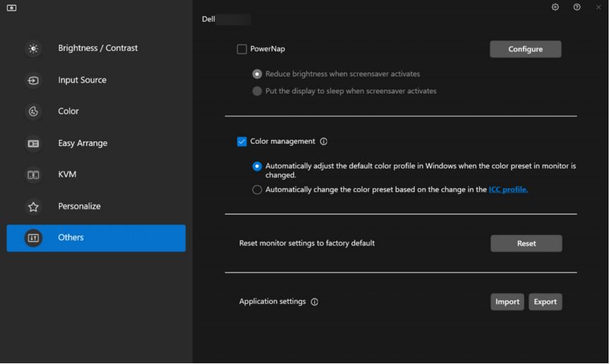This screenshot has width=610, height=364.
Task: Open the Others menu section
Action: point(96,238)
